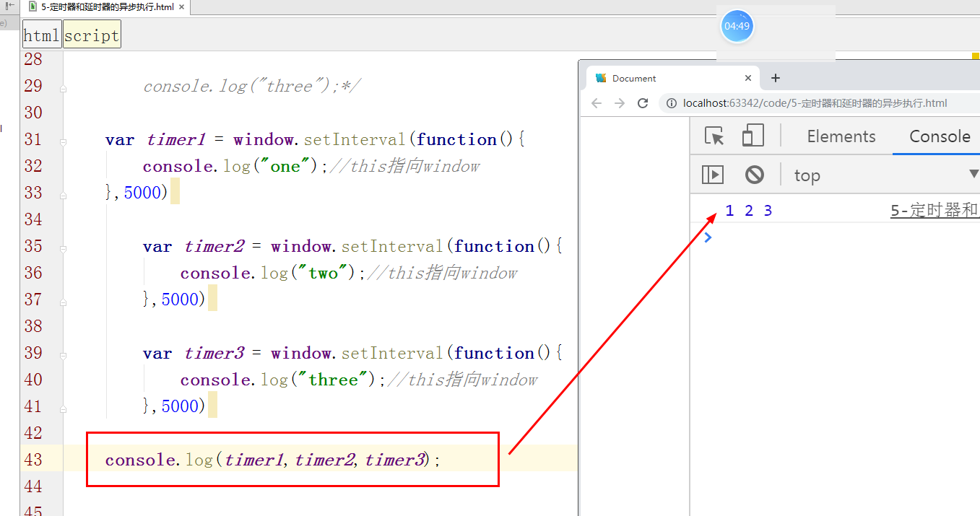This screenshot has width=980, height=516.
Task: Click the 04:49 timer bubble
Action: tap(737, 26)
